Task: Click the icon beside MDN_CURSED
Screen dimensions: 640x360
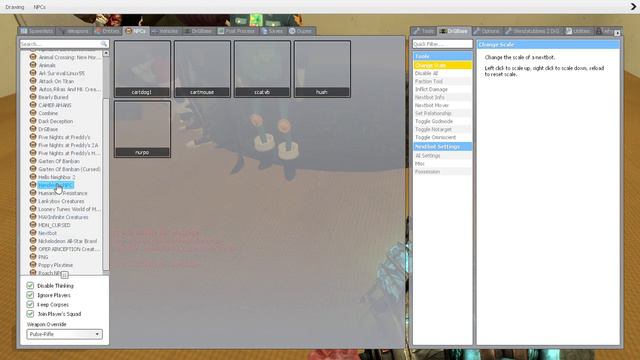Action: coord(33,224)
